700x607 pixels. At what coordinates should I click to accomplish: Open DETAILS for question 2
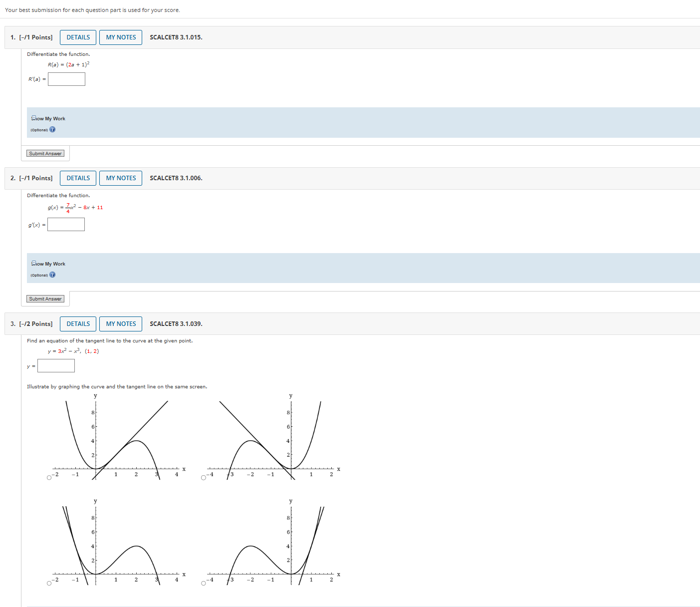click(78, 178)
